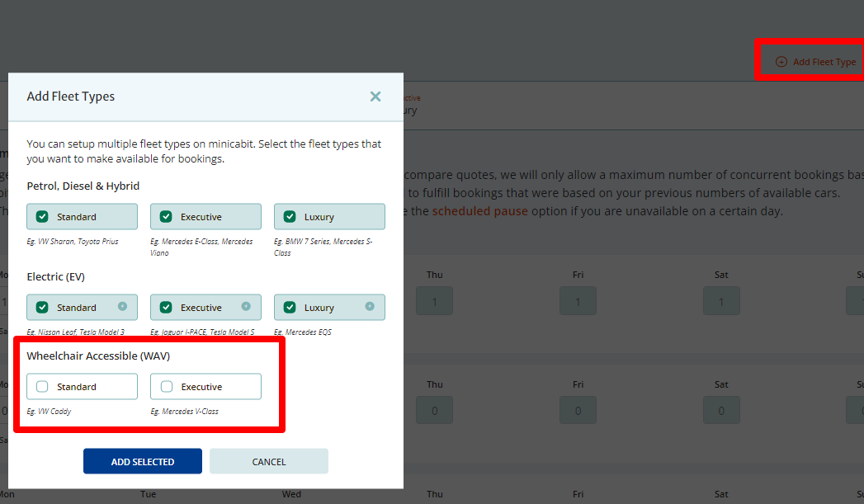
Task: Click the 'Eg. VW Sharan, Toyota Prius' caption
Action: tap(73, 241)
